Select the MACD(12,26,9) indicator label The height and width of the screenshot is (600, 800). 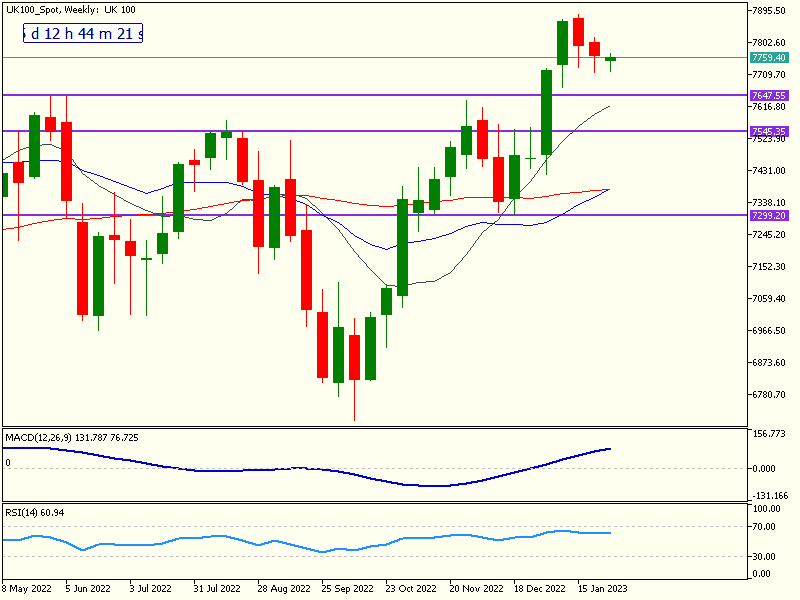[x=72, y=438]
